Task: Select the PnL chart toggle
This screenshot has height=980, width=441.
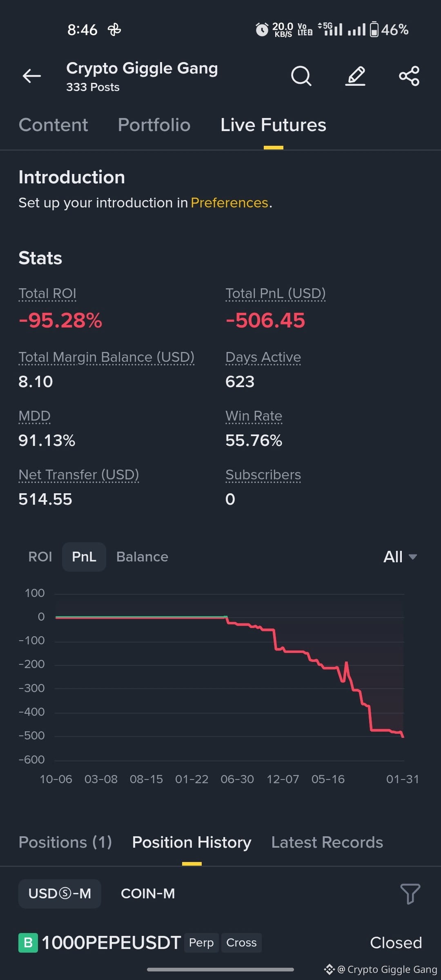Action: point(84,557)
